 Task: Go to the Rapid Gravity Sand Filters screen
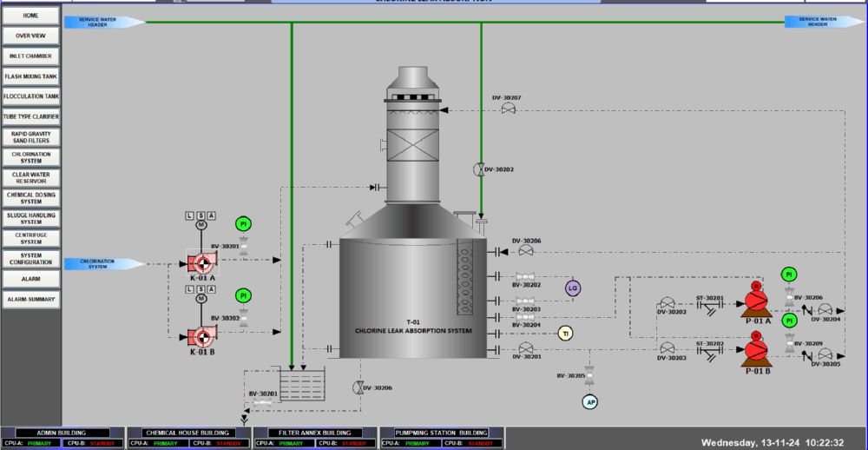tap(30, 136)
